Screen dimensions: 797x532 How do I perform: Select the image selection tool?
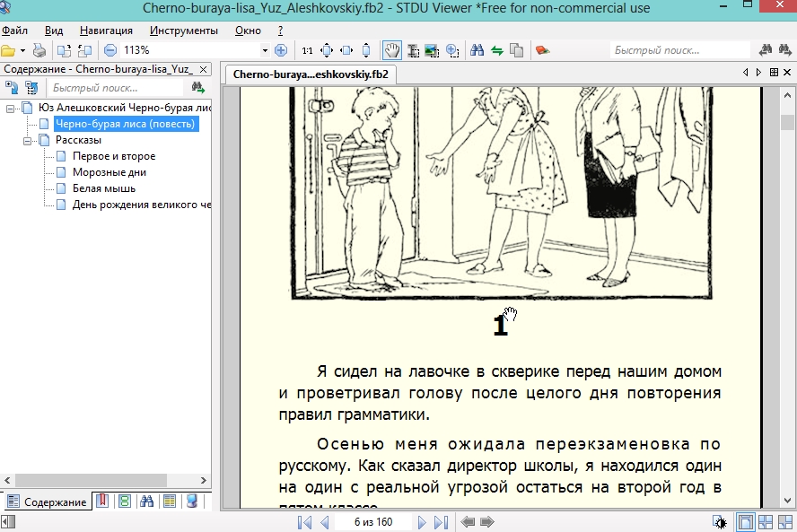[x=433, y=51]
